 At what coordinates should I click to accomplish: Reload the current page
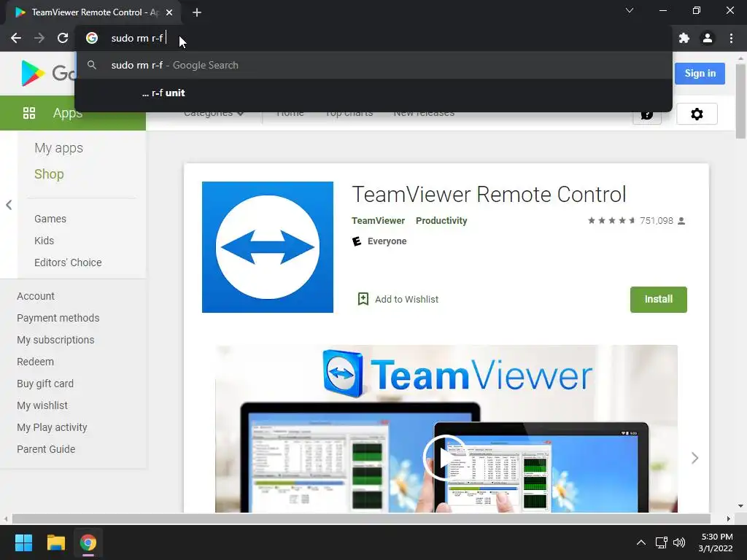click(63, 38)
